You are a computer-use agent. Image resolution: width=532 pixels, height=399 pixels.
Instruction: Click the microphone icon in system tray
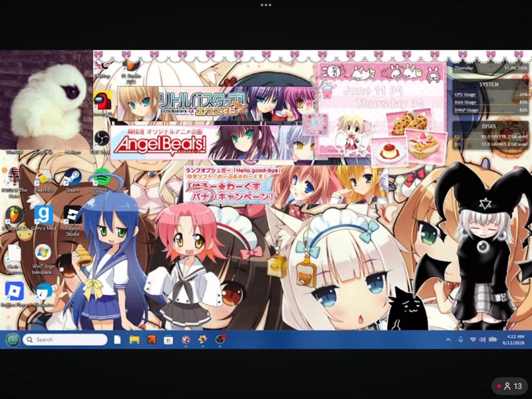(461, 340)
